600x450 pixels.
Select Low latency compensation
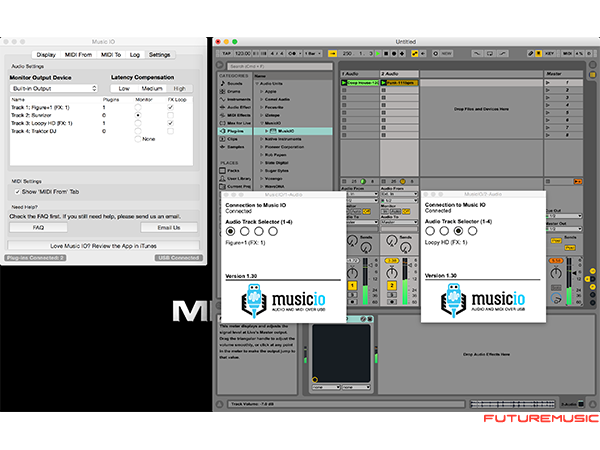coord(124,89)
